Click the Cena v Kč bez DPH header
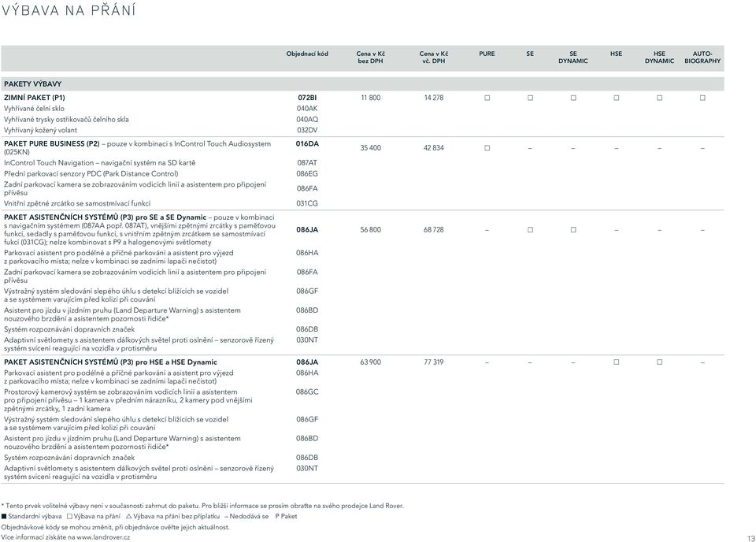This screenshot has width=756, height=542. pyautogui.click(x=370, y=58)
